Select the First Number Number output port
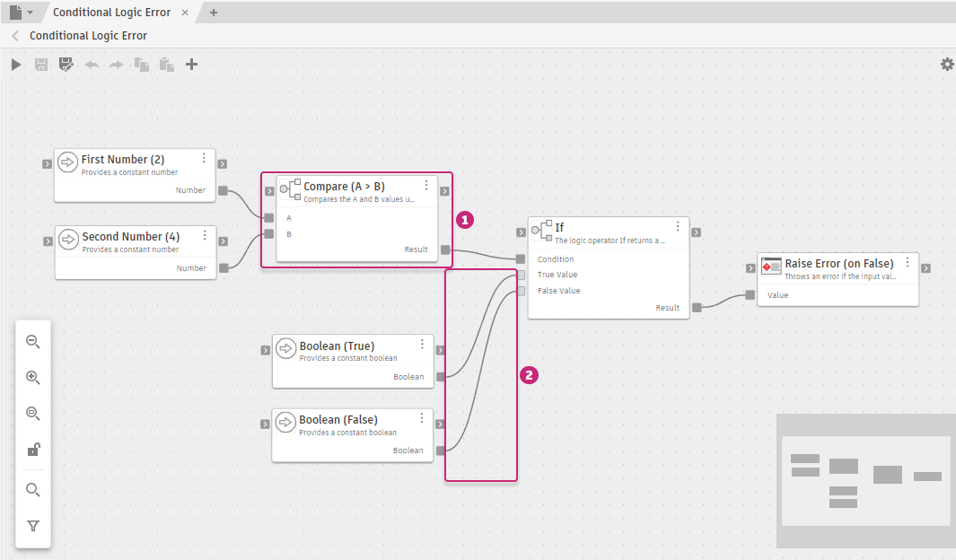This screenshot has height=560, width=956. pyautogui.click(x=224, y=191)
